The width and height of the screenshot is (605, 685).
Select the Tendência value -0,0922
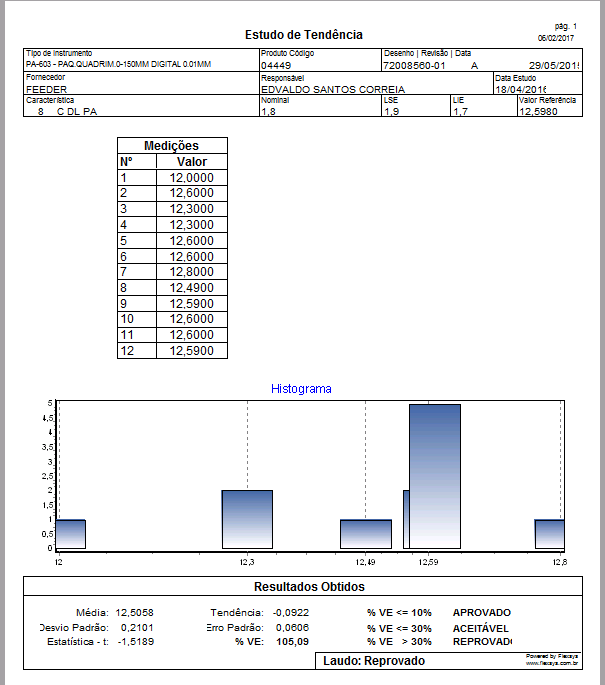point(291,613)
